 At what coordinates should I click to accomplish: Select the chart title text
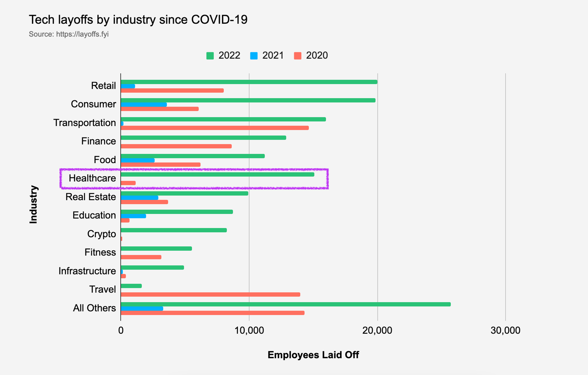click(138, 20)
